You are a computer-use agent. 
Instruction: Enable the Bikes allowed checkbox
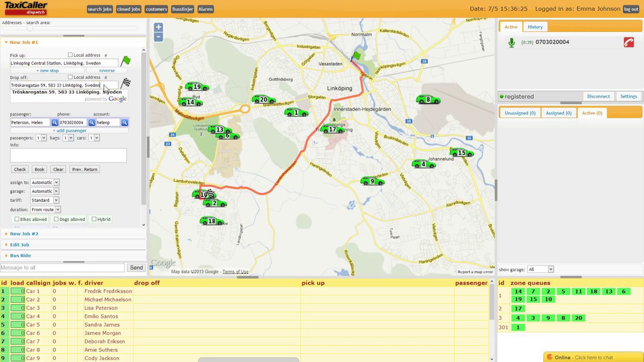(17, 219)
